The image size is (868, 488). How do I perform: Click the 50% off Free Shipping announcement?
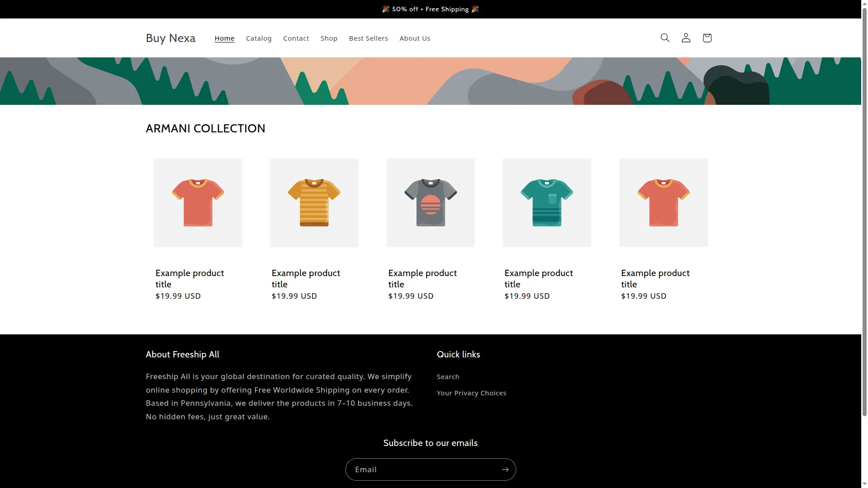[x=430, y=9]
